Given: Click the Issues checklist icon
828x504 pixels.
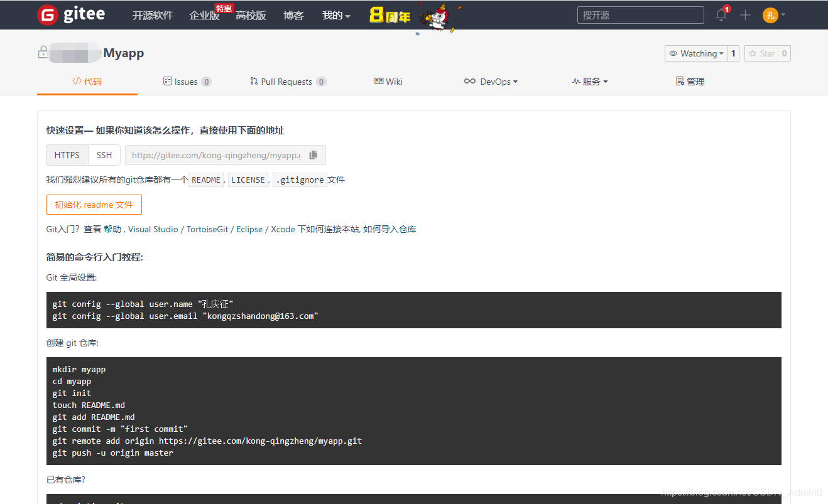Looking at the screenshot, I should 167,81.
